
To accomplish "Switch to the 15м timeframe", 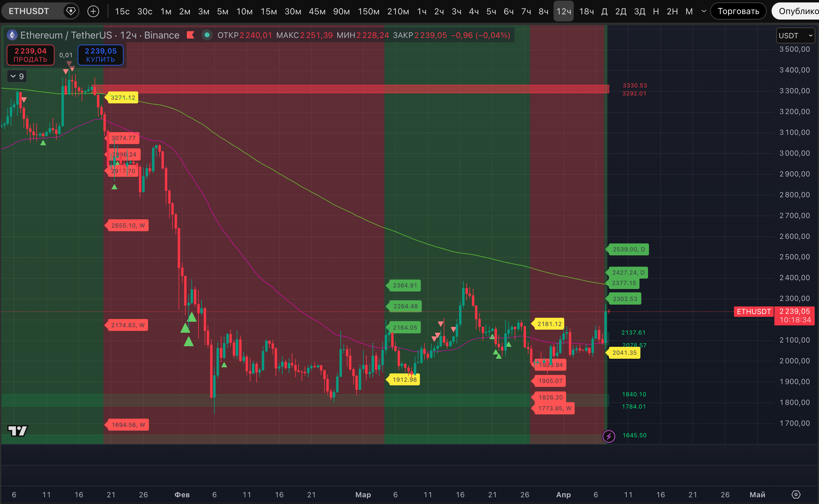I will pyautogui.click(x=268, y=11).
